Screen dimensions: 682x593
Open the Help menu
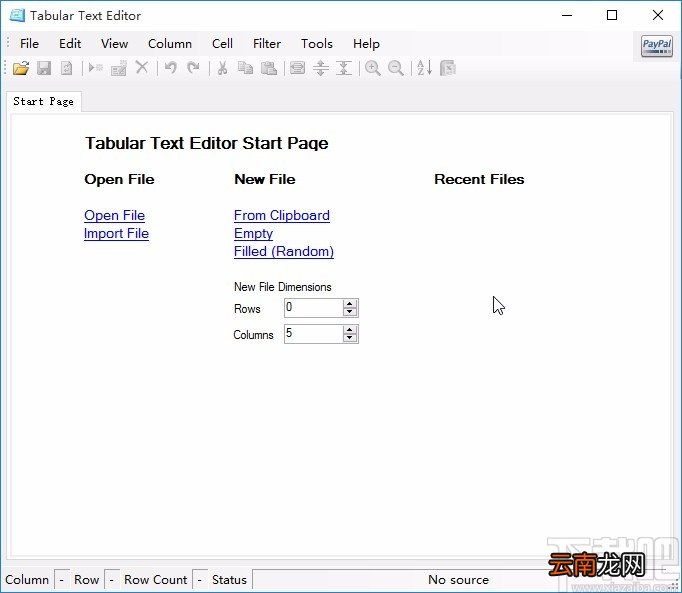366,44
